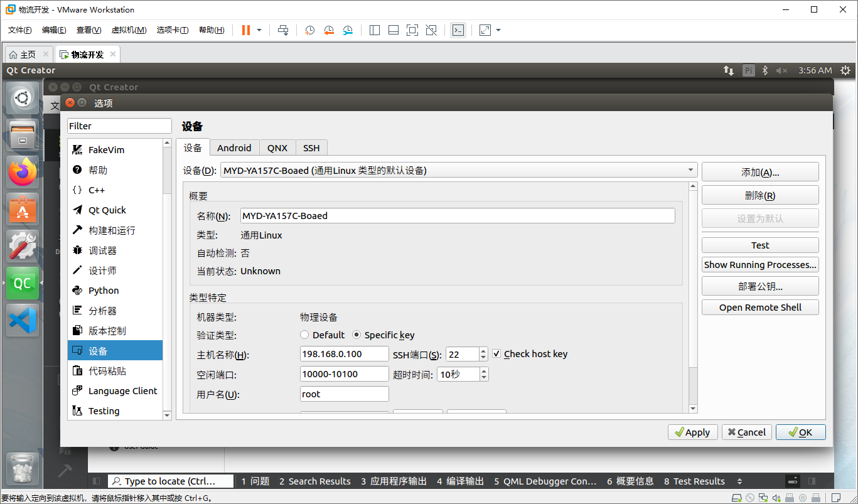Launch the Files manager in the dock

(x=23, y=134)
